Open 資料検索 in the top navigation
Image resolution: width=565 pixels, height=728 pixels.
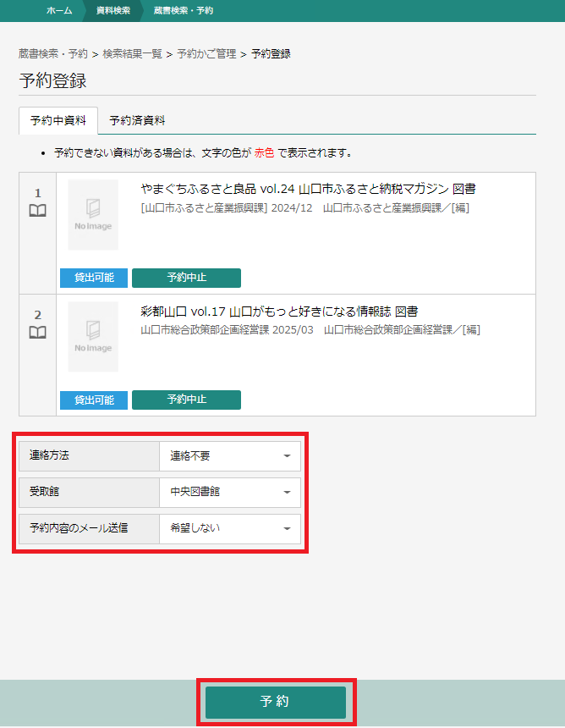113,11
